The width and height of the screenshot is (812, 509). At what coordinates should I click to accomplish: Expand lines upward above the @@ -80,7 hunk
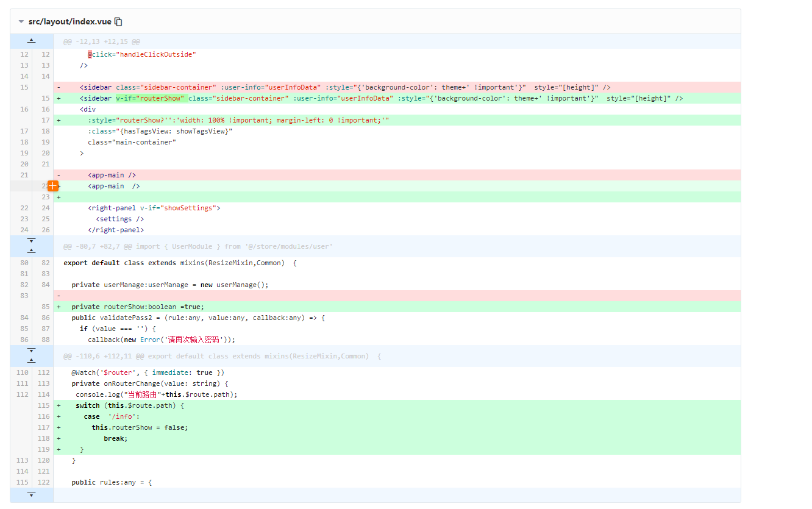pyautogui.click(x=31, y=251)
